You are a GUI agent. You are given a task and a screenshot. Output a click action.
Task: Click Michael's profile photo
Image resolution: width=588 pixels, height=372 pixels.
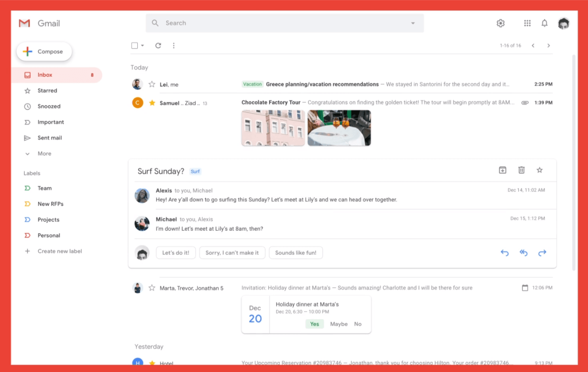142,224
